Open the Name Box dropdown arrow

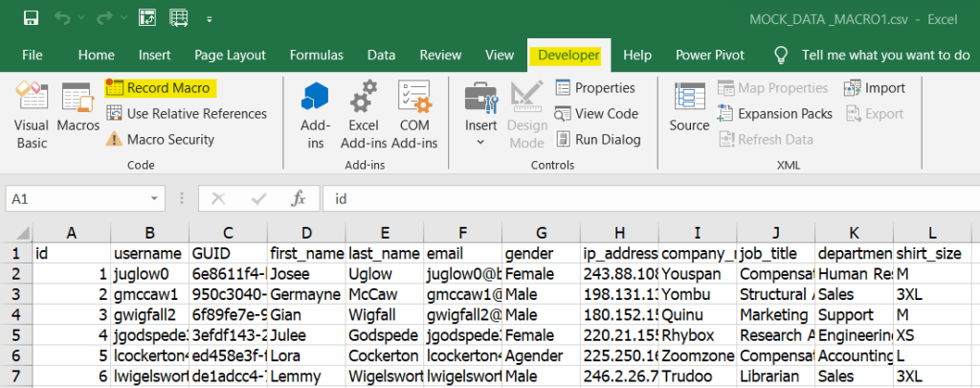pyautogui.click(x=154, y=198)
